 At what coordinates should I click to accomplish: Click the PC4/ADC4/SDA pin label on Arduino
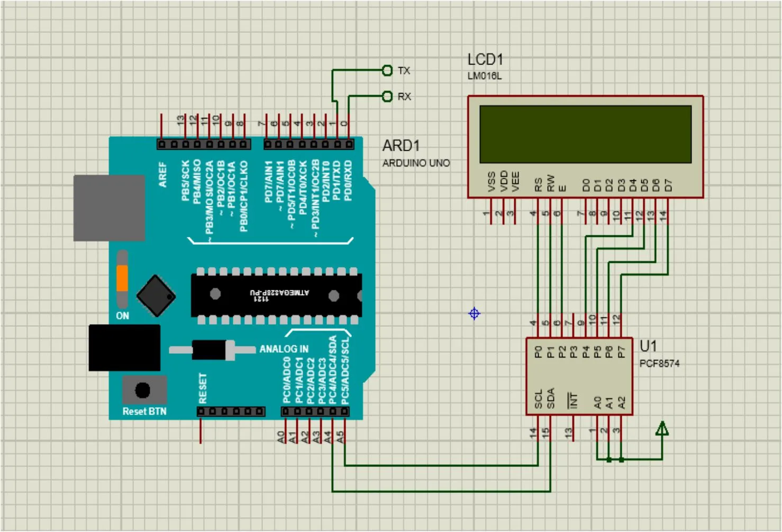pyautogui.click(x=333, y=370)
